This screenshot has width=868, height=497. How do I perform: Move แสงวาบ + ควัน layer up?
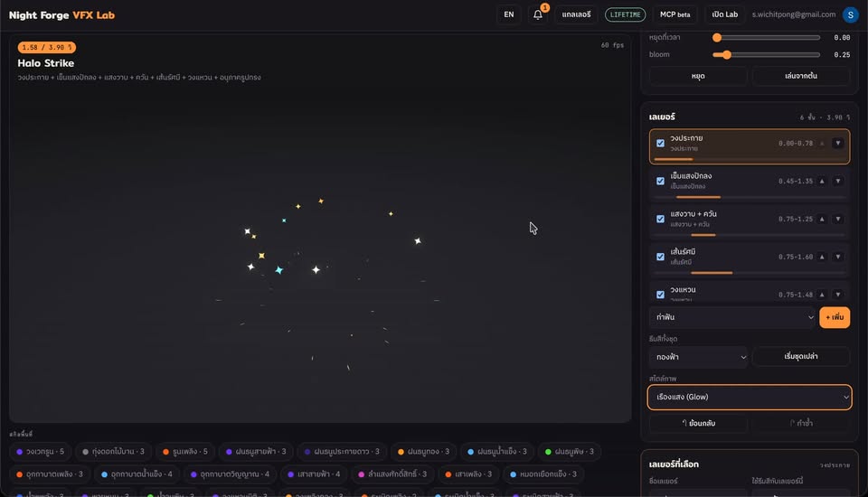pos(822,220)
